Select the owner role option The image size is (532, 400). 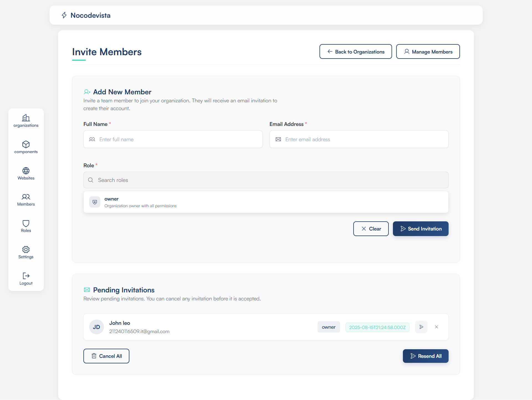266,202
